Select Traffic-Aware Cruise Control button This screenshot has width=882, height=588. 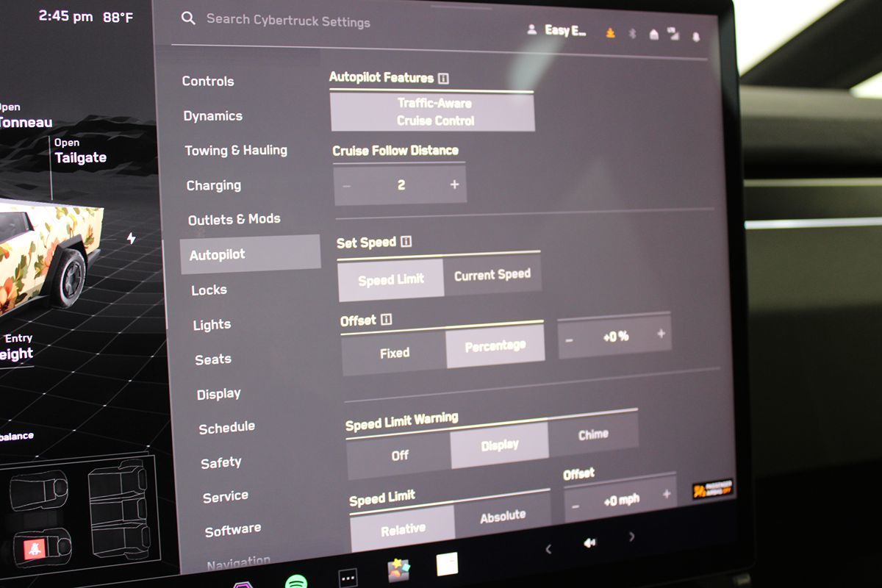coord(435,112)
